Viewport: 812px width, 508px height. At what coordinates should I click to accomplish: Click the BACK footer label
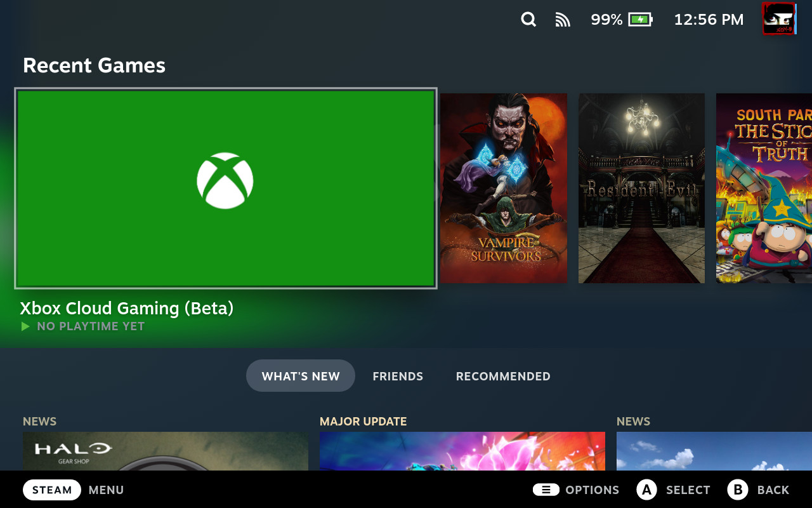click(x=773, y=490)
